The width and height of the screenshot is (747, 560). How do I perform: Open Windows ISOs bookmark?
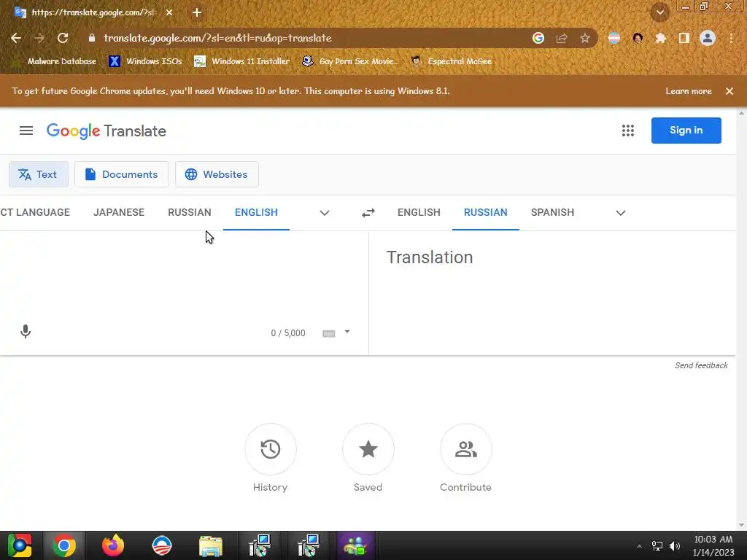point(145,61)
